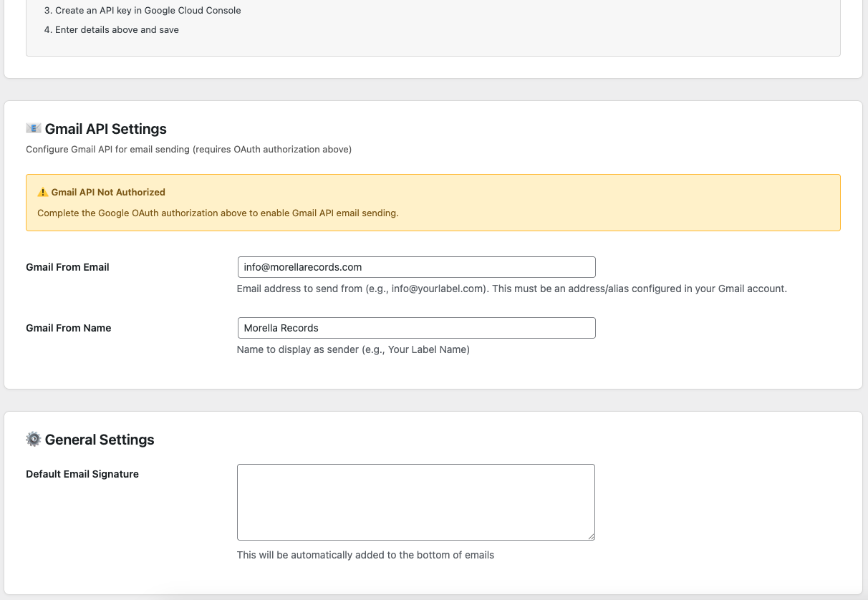Screen dimensions: 868x600
Task: Click 'This will be automatically added' helper text
Action: 365,555
